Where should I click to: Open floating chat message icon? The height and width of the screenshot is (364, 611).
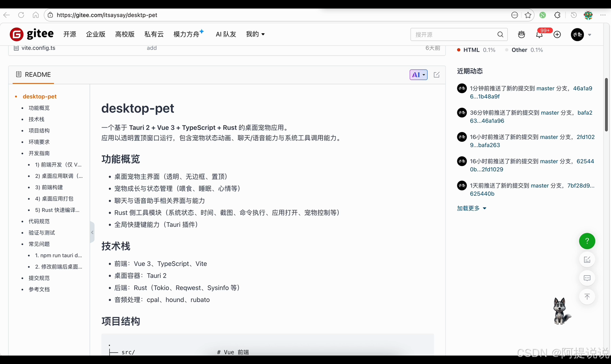click(x=587, y=278)
